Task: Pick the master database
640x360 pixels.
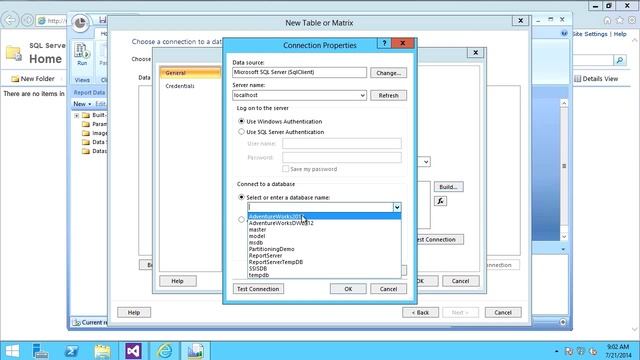Action: [x=324, y=229]
